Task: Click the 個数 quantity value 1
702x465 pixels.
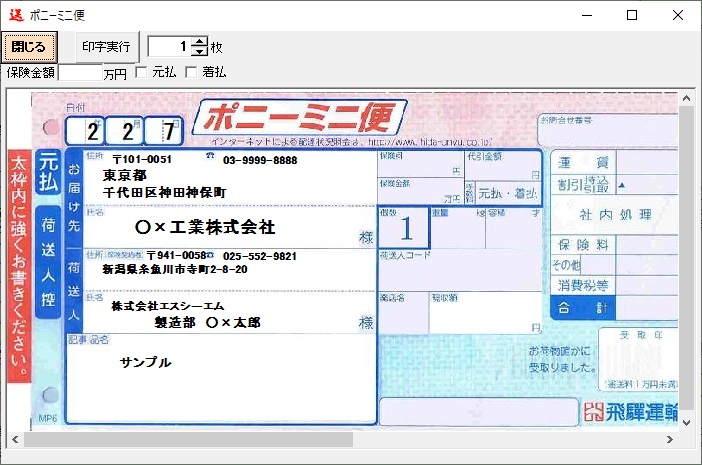Action: [x=406, y=229]
